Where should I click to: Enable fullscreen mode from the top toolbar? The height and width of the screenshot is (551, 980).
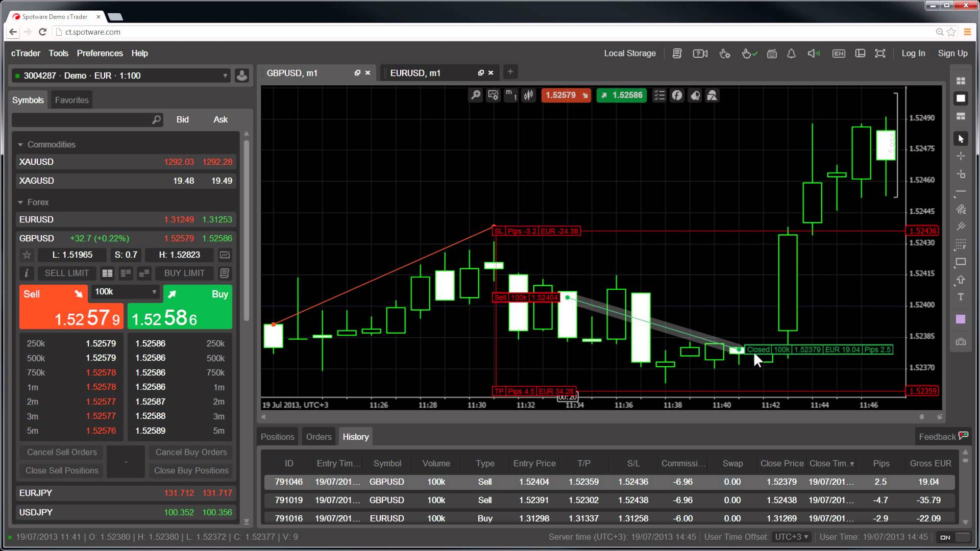881,54
